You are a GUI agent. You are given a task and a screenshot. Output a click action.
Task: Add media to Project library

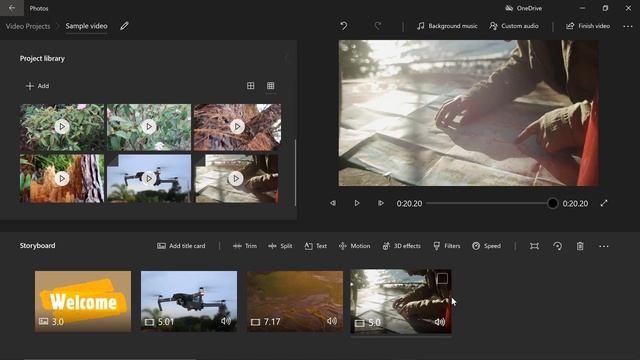click(x=38, y=86)
